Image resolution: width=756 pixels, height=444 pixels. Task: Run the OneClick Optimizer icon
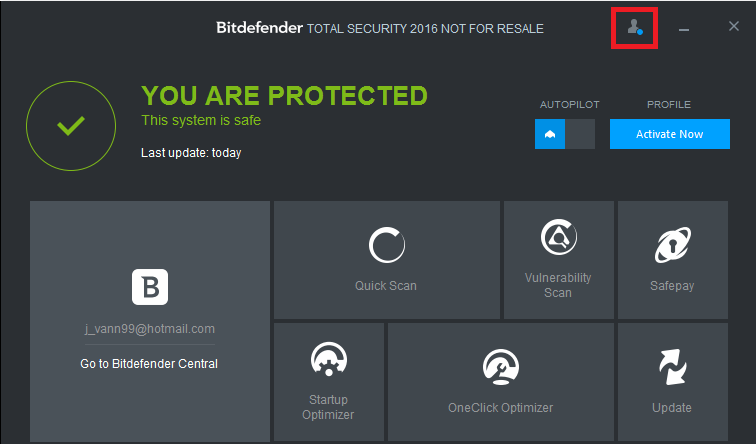(500, 366)
